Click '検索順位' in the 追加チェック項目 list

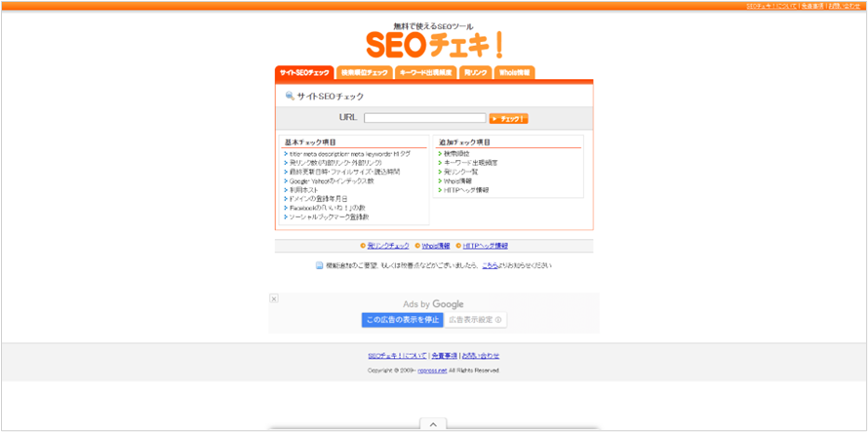456,154
